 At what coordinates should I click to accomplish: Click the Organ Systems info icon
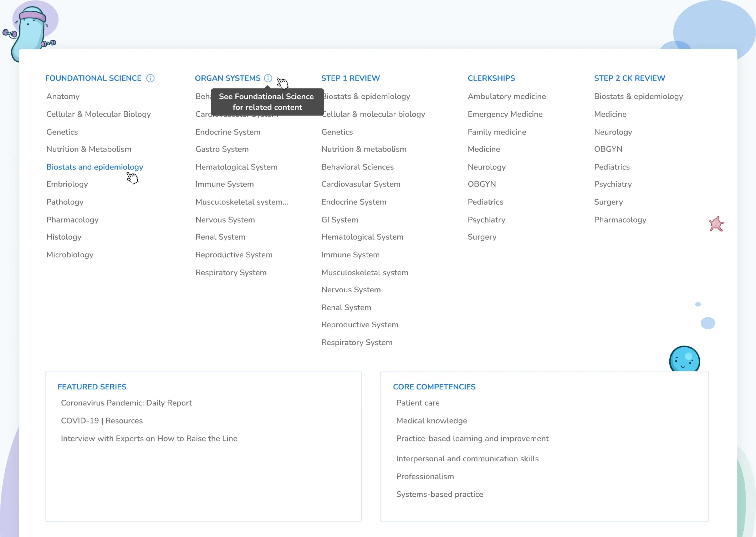tap(268, 78)
